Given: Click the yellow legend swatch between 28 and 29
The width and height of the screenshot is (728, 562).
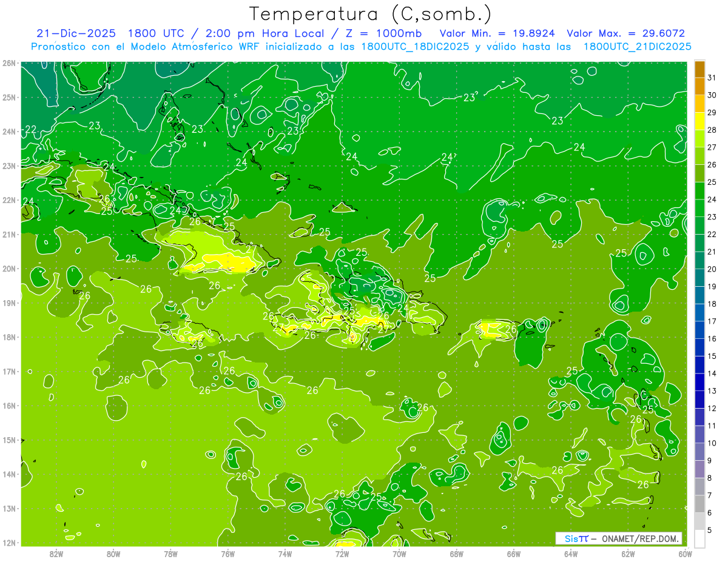Looking at the screenshot, I should [x=699, y=121].
